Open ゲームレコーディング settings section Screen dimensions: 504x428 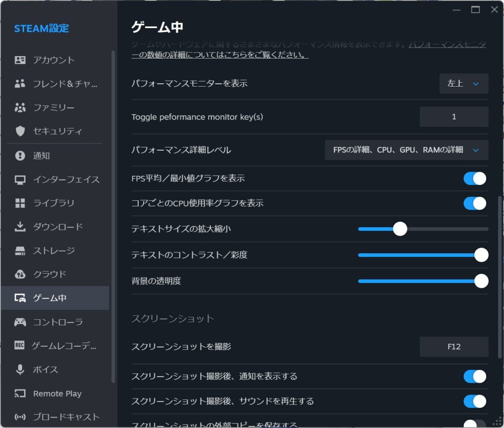point(55,345)
